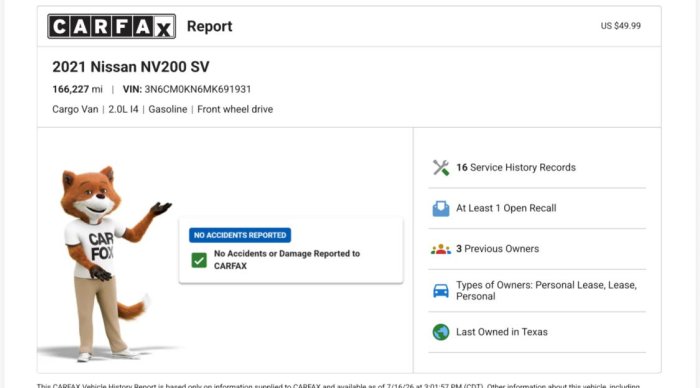700x388 pixels.
Task: Click the CARFAX logo
Action: (112, 26)
